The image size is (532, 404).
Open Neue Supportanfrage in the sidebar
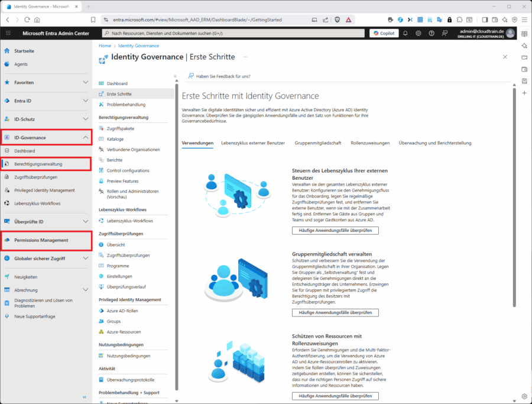35,316
